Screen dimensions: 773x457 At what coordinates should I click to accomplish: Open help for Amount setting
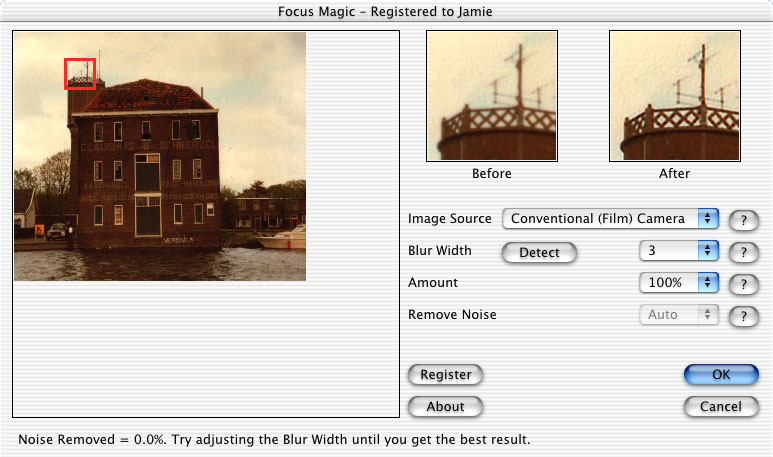[x=743, y=284]
